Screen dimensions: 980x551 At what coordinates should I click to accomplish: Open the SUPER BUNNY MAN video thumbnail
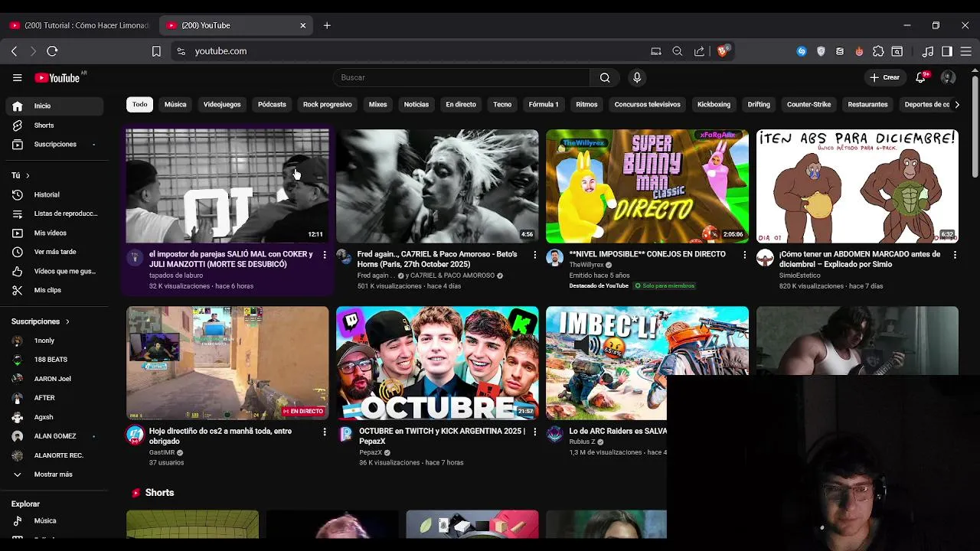[647, 186]
